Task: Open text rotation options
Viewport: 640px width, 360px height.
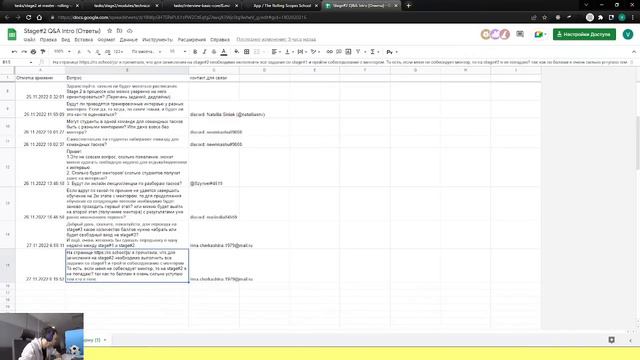Action: (315, 52)
